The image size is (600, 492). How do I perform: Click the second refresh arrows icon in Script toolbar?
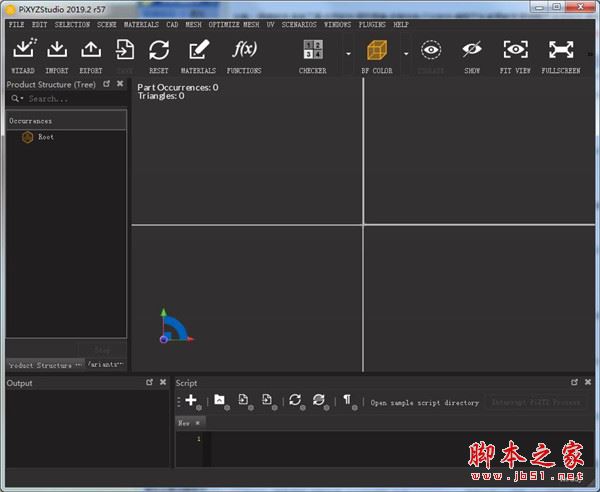(x=319, y=400)
